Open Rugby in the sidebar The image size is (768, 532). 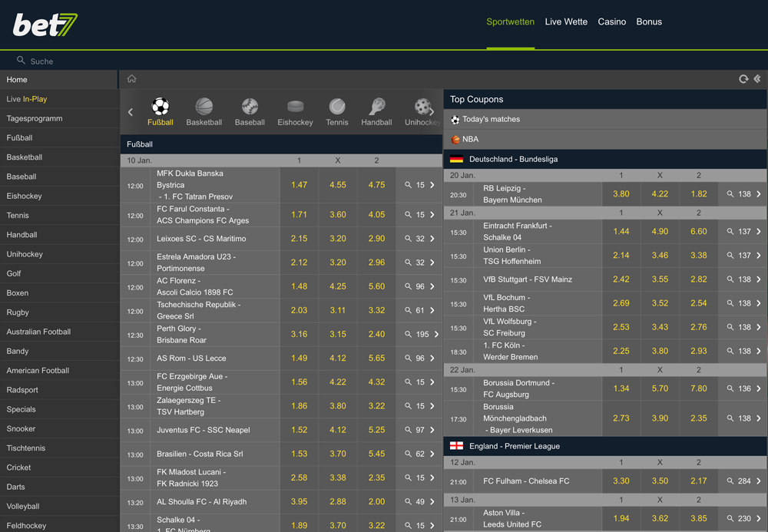click(x=60, y=312)
